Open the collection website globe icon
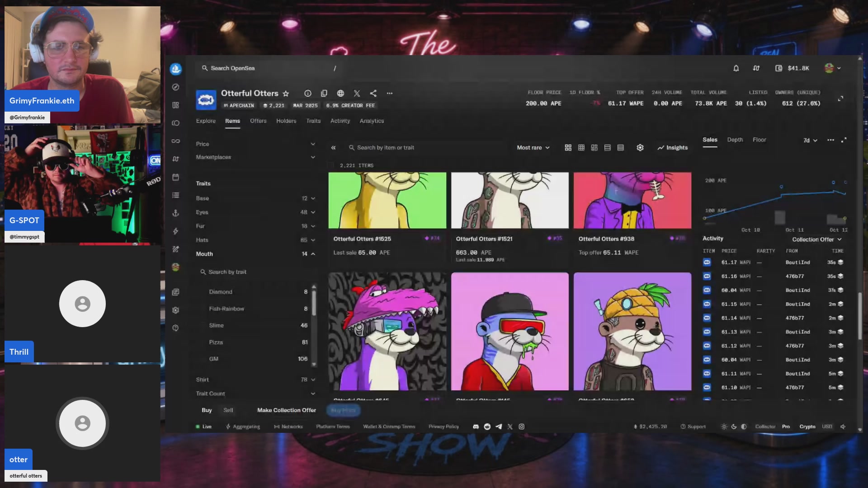Viewport: 868px width, 488px height. click(x=340, y=93)
